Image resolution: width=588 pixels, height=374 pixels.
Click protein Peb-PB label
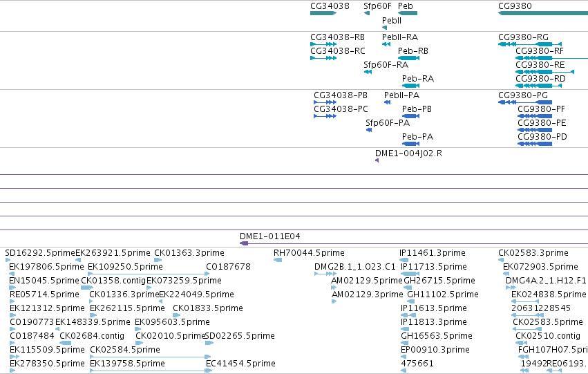417,109
